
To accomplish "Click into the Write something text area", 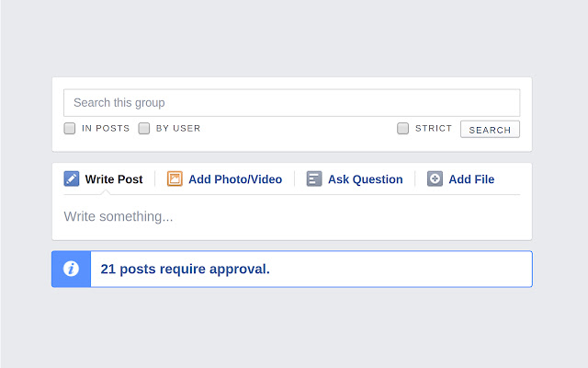I will pos(292,217).
